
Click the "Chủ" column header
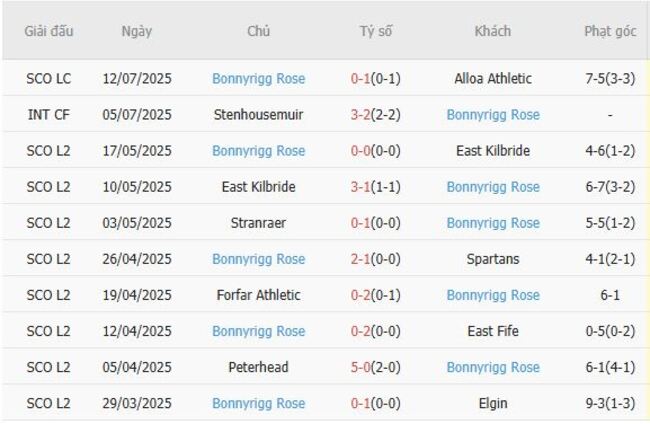(x=258, y=31)
